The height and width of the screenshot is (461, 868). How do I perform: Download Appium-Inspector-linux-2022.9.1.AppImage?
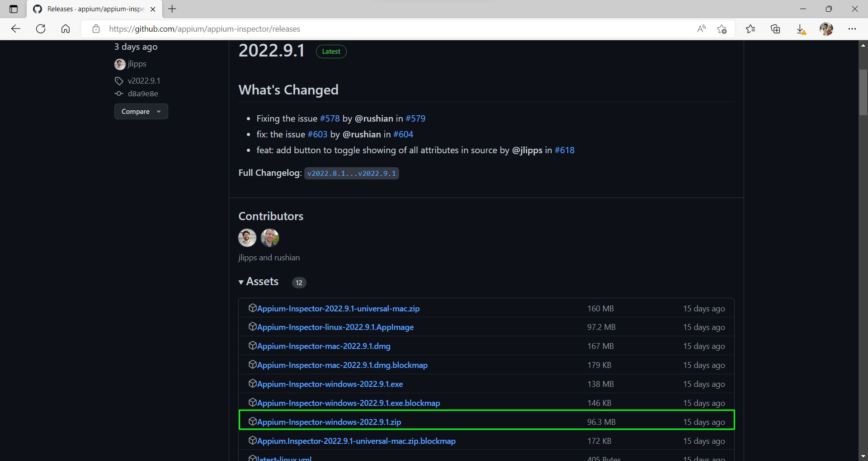point(335,327)
